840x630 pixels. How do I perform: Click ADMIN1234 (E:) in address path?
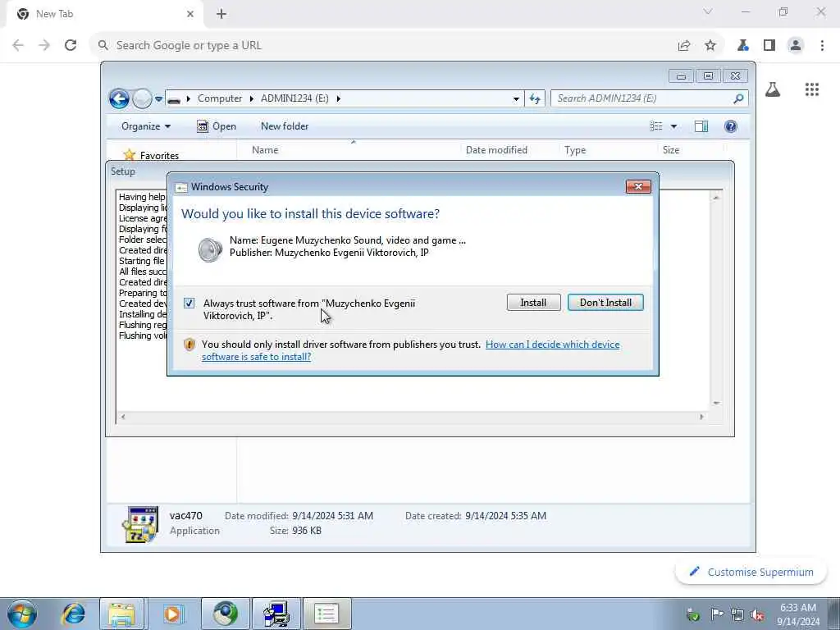(294, 98)
